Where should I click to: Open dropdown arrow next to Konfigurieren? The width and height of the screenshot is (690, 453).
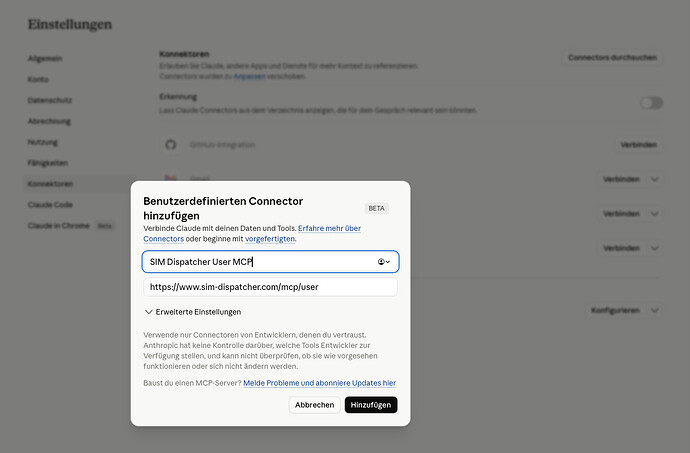(x=655, y=310)
